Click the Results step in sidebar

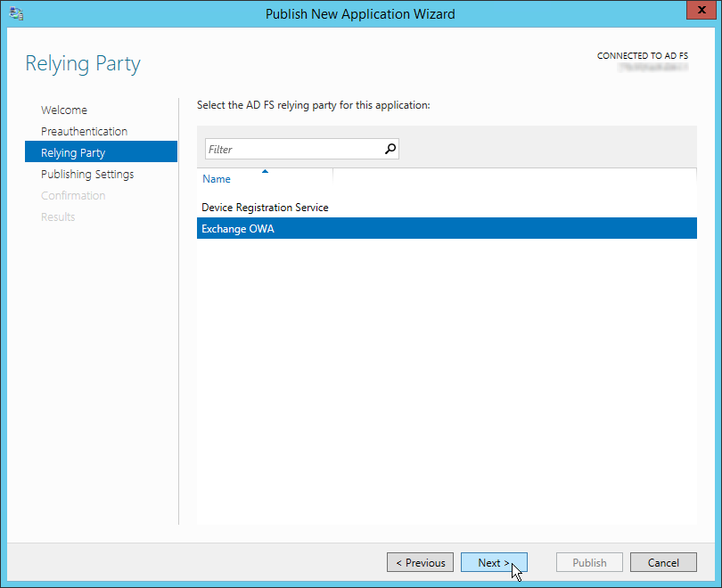(58, 217)
